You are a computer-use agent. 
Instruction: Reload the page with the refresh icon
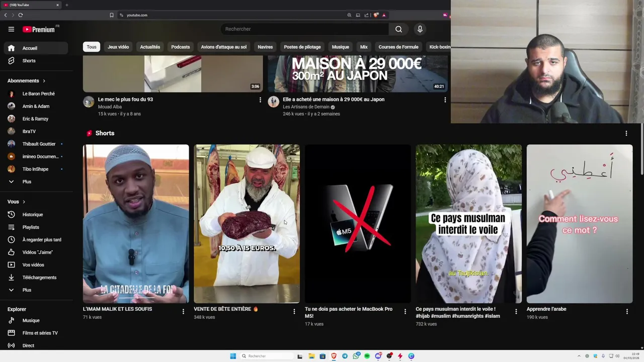21,15
